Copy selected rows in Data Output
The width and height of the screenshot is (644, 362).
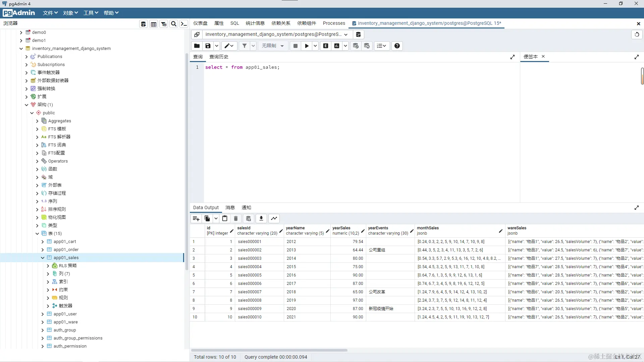coord(207,219)
